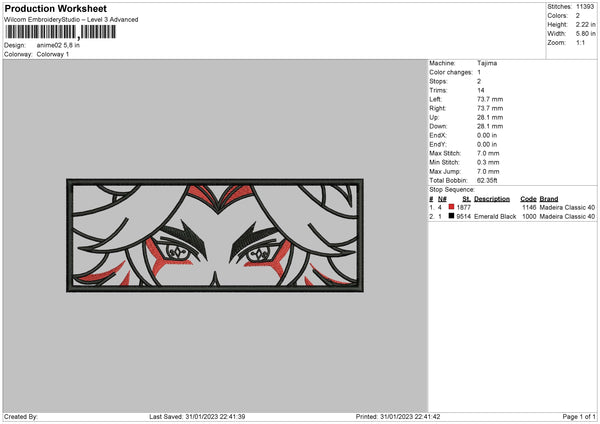Image resolution: width=600 pixels, height=424 pixels.
Task: Select the Machine value Tajima
Action: (x=487, y=63)
